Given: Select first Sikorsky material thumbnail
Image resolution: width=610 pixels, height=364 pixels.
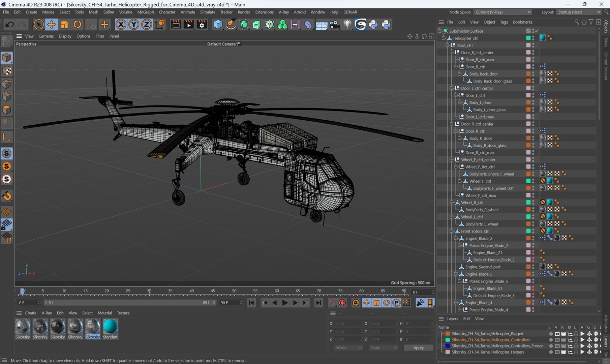Looking at the screenshot, I should point(23,329).
